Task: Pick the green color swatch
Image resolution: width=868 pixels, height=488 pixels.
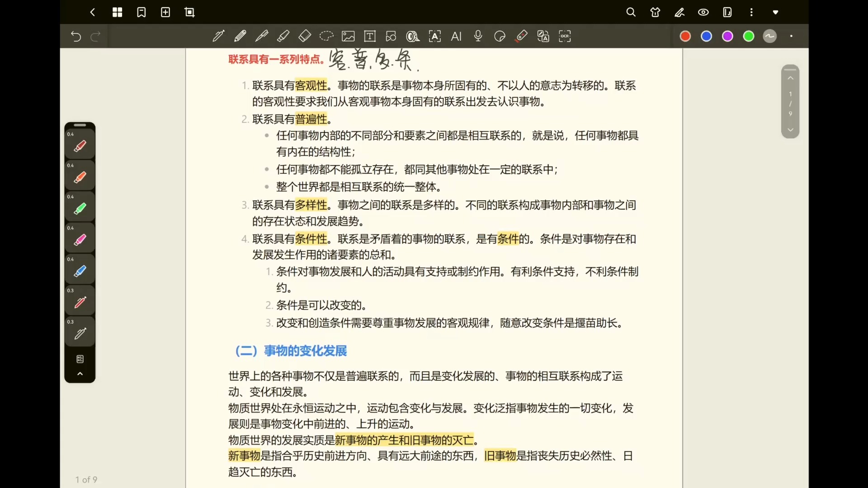Action: (x=749, y=36)
